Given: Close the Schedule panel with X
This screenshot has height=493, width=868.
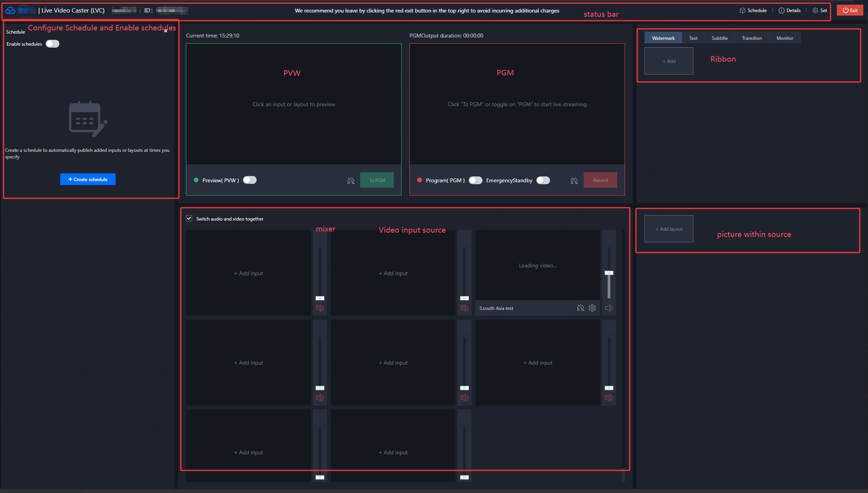Looking at the screenshot, I should tap(166, 31).
